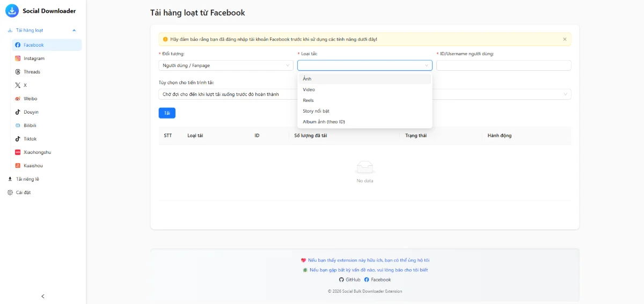The width and height of the screenshot is (644, 304).
Task: Open the Đối tượng dropdown
Action: tap(225, 65)
